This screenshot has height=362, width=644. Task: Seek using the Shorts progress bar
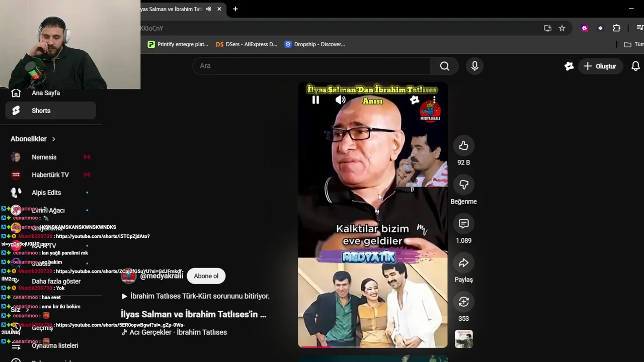tap(372, 346)
